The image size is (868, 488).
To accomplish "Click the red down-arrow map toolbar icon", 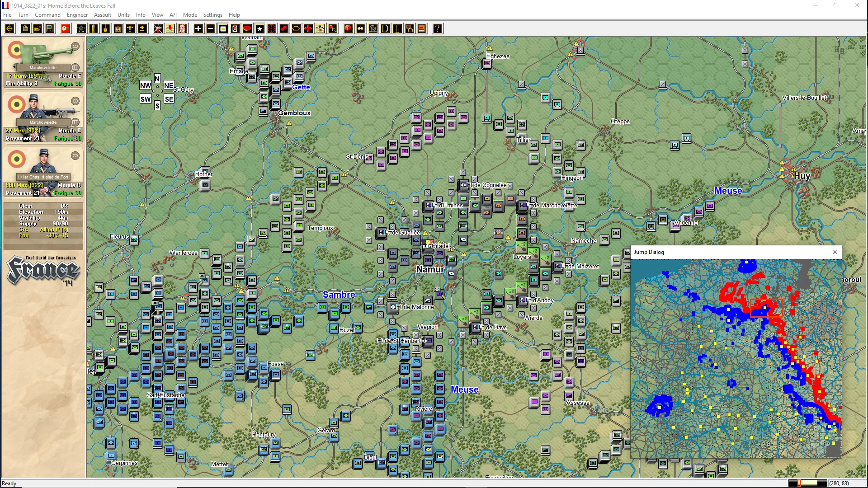I will pyautogui.click(x=170, y=29).
